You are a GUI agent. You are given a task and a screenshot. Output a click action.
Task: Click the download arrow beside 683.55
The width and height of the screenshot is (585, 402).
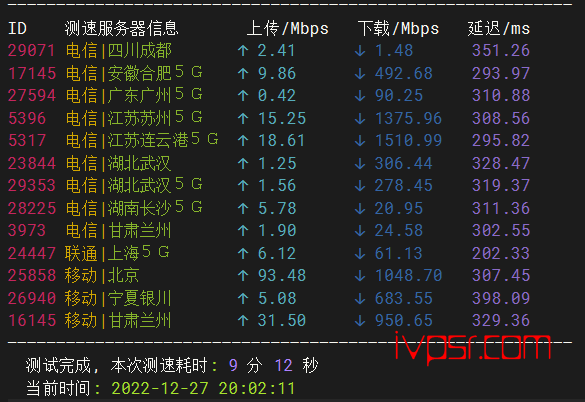[360, 298]
